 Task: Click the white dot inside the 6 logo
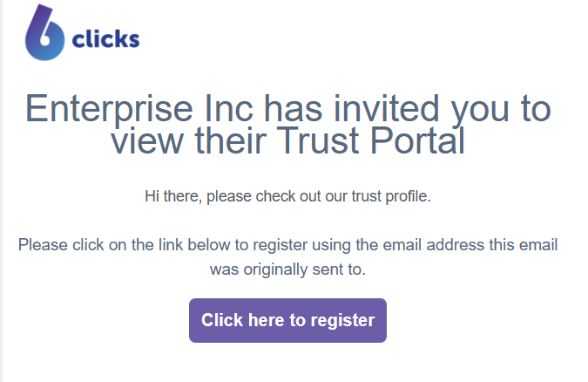44,39
